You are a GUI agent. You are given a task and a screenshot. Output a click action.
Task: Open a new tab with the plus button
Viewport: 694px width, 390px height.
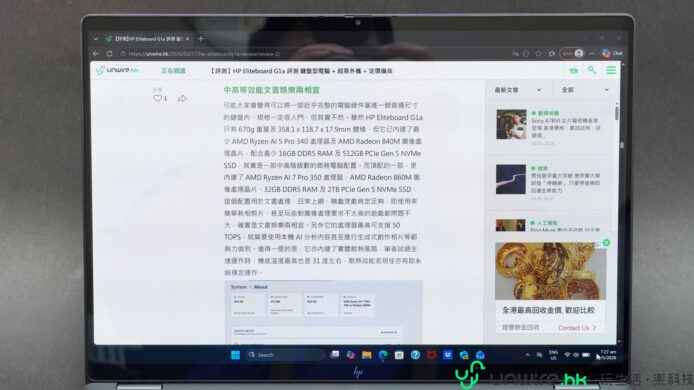click(x=200, y=39)
